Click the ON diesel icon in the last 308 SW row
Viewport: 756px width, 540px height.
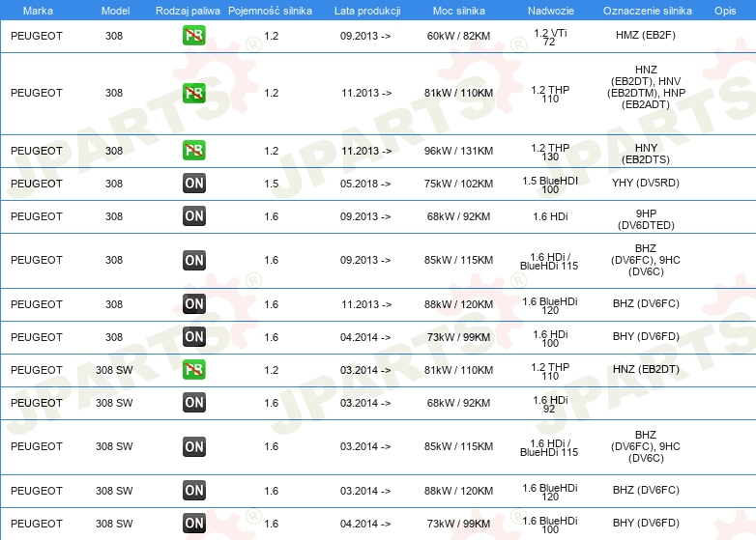193,524
